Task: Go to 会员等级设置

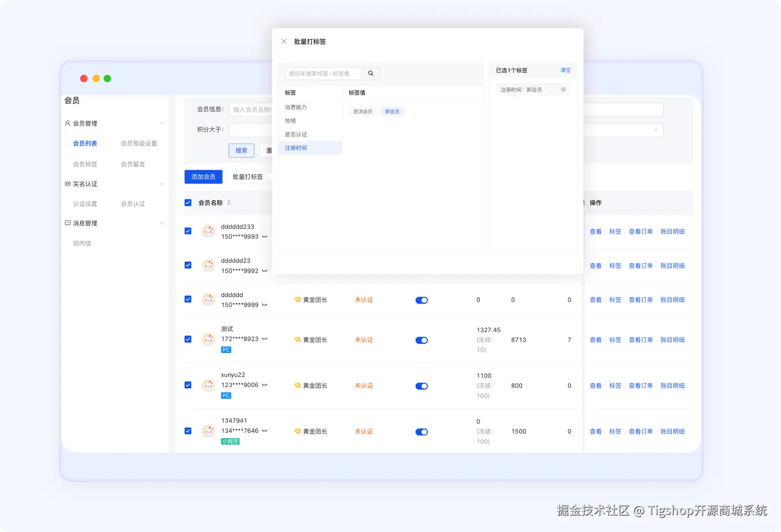Action: pyautogui.click(x=139, y=143)
